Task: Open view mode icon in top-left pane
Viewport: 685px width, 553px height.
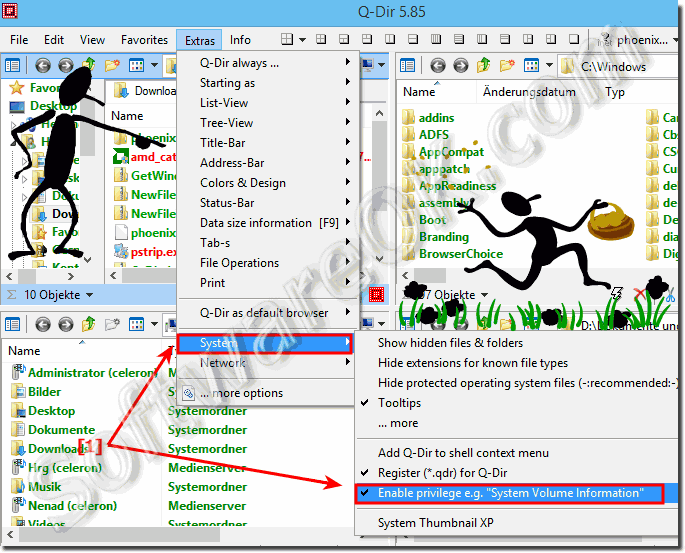Action: click(x=136, y=66)
